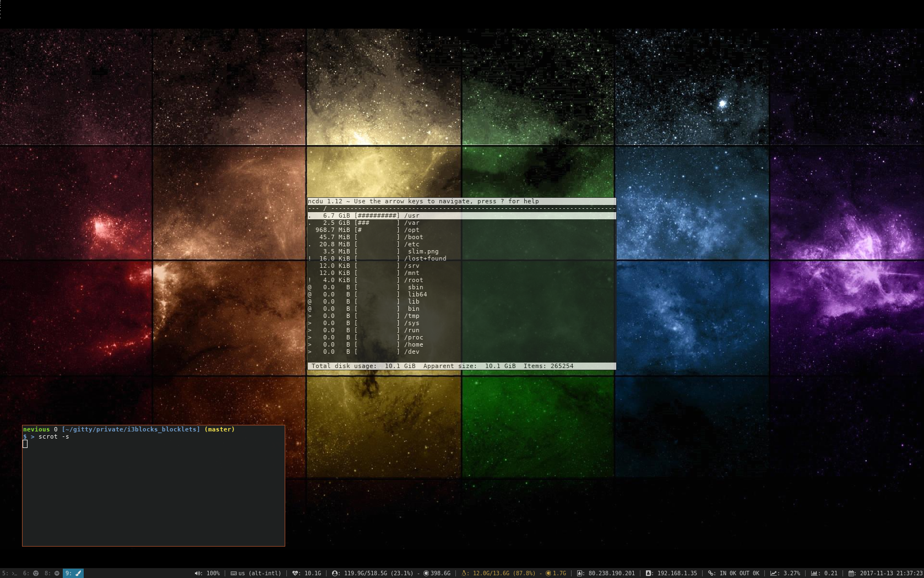Select active workspace 9 with brush icon
Image resolution: width=924 pixels, height=578 pixels.
pos(73,573)
